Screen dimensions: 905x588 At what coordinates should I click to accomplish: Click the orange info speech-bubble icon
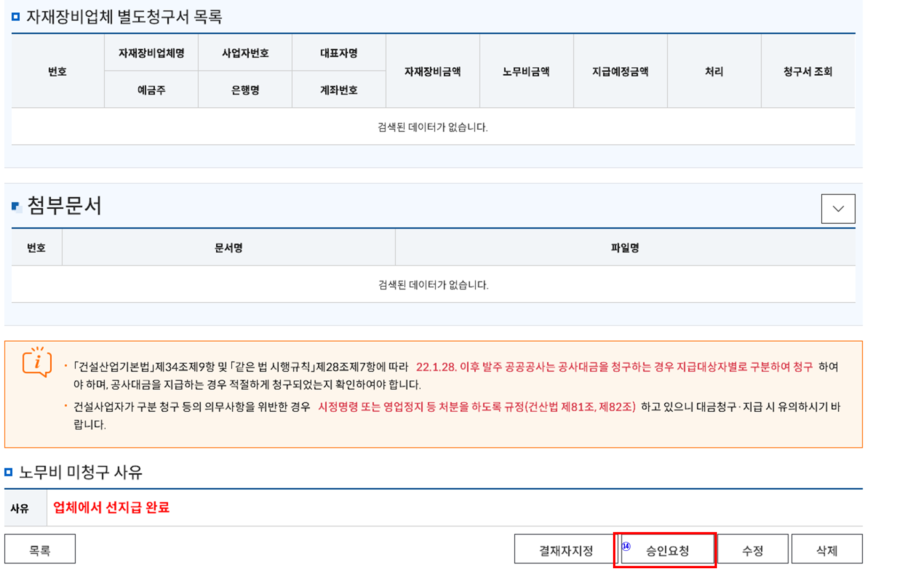[37, 362]
